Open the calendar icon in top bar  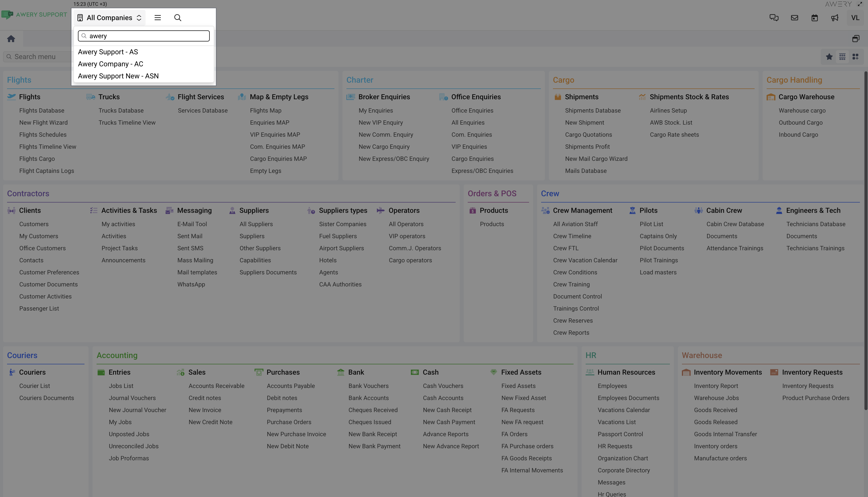click(x=814, y=18)
